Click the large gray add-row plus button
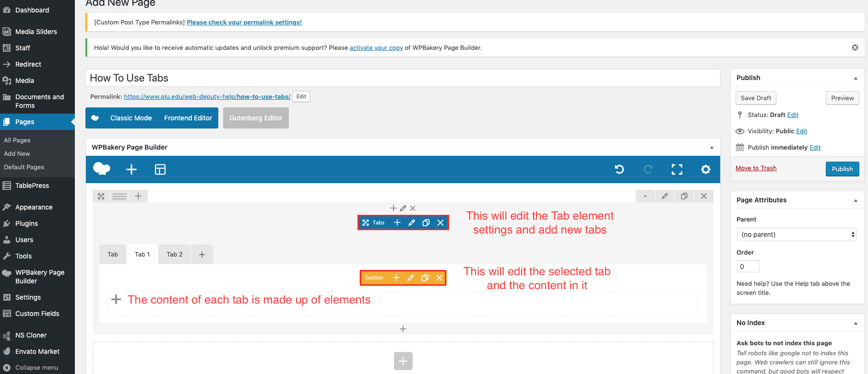Viewport: 868px width, 374px height. (x=403, y=361)
